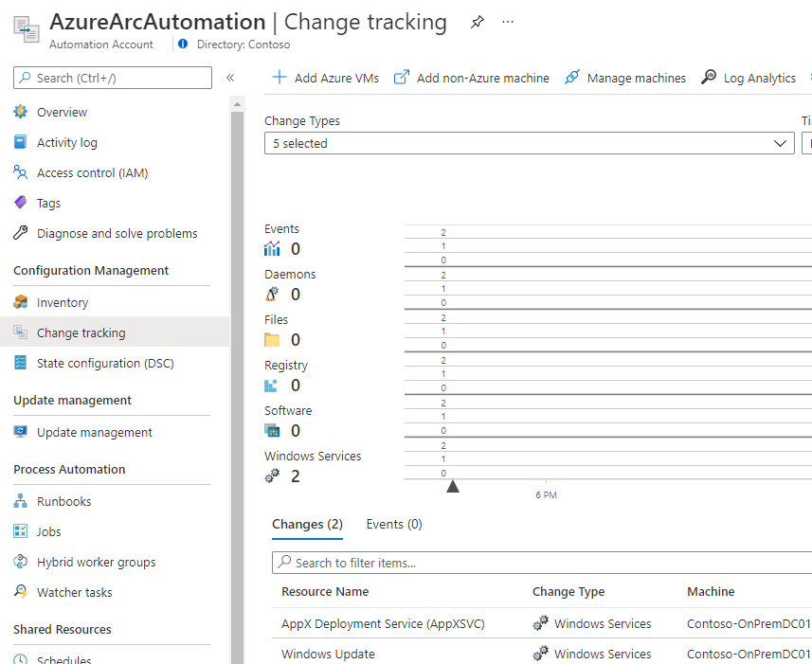Open the Windows Update change row

pyautogui.click(x=328, y=654)
